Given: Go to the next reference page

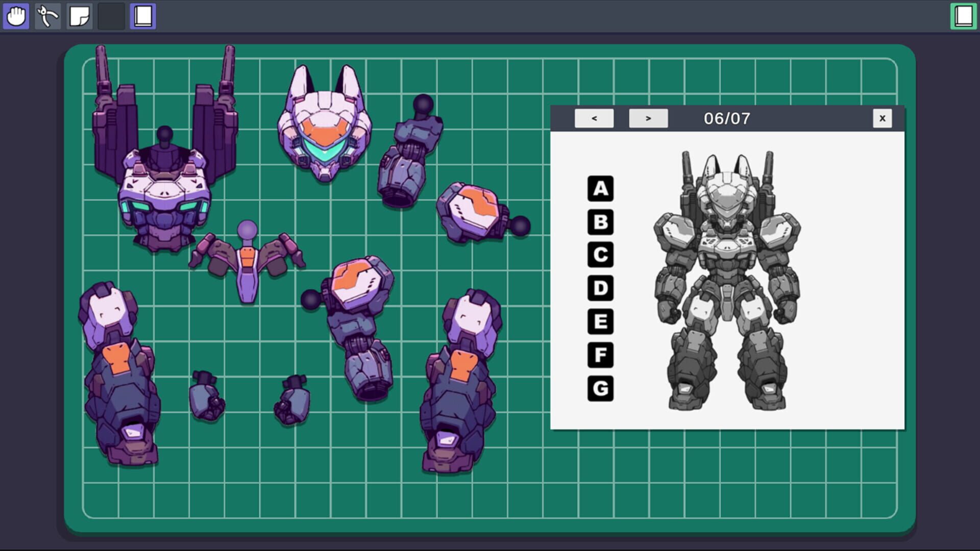Looking at the screenshot, I should (648, 118).
